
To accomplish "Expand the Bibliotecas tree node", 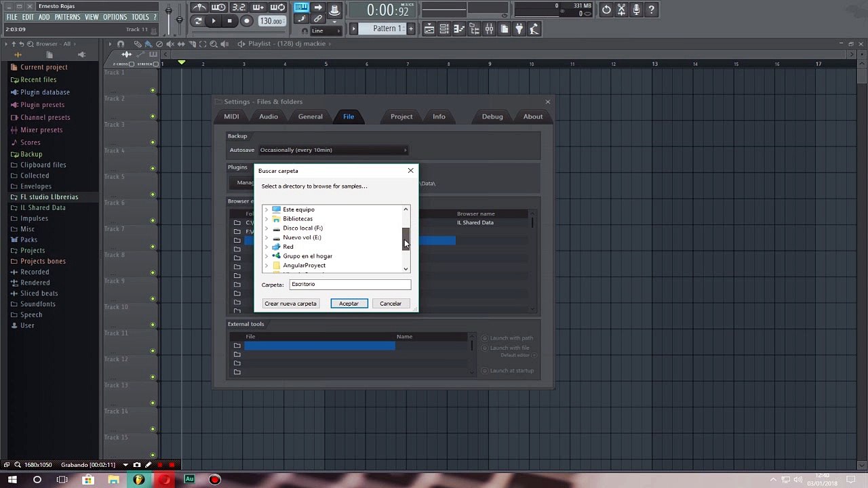I will click(267, 219).
